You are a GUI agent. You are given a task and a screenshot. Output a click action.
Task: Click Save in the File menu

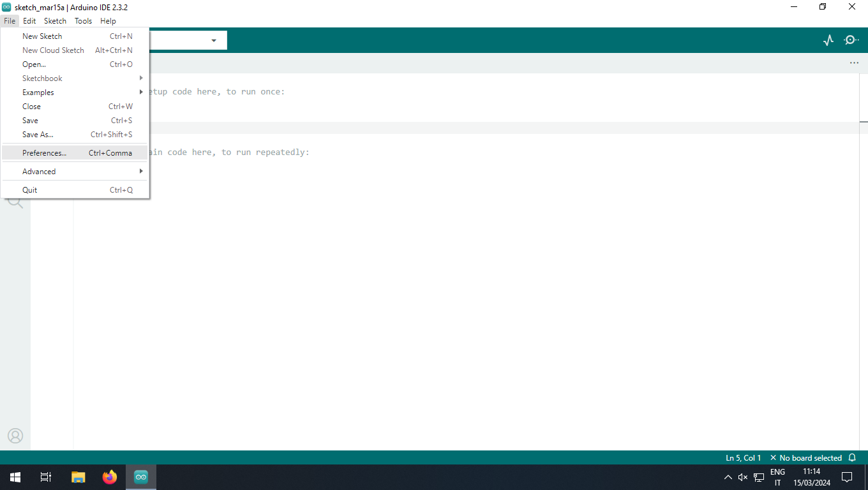[75, 121]
